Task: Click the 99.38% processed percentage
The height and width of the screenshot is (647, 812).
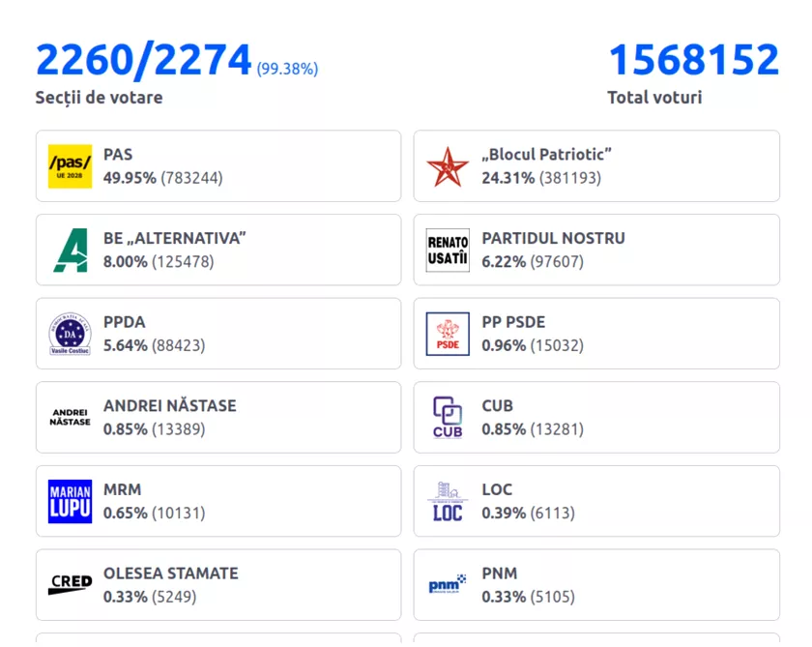Action: (287, 69)
